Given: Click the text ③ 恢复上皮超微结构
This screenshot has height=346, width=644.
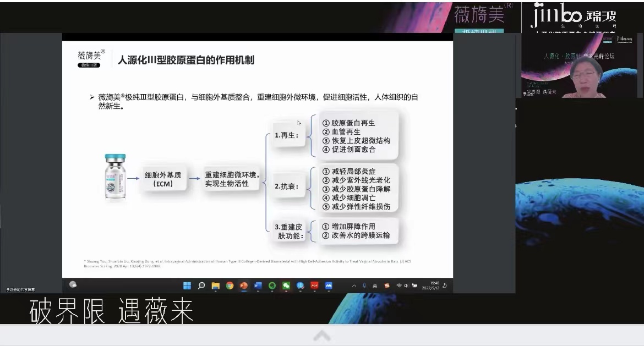Looking at the screenshot, I should 356,140.
